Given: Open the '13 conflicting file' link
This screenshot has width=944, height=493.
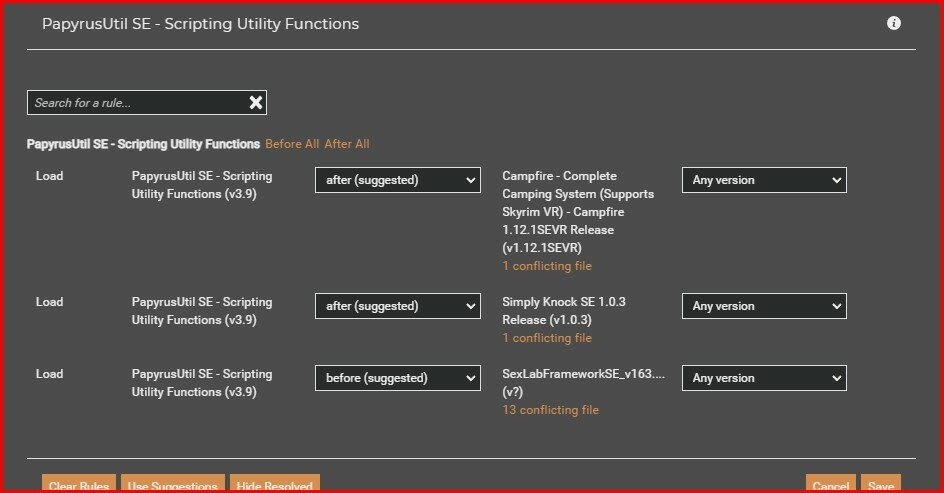Looking at the screenshot, I should [551, 410].
